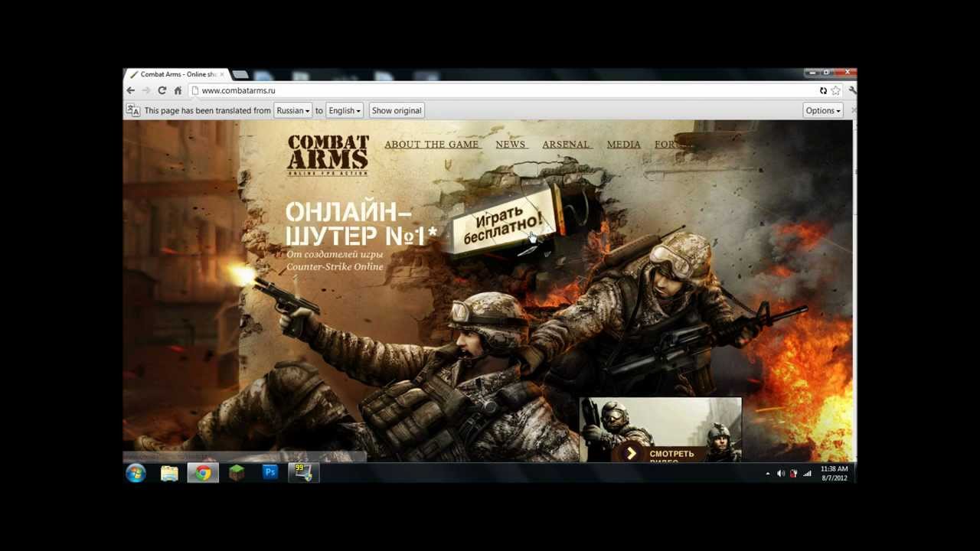Screen dimensions: 980x551
Task: Open the network signal tray icon
Action: click(807, 474)
